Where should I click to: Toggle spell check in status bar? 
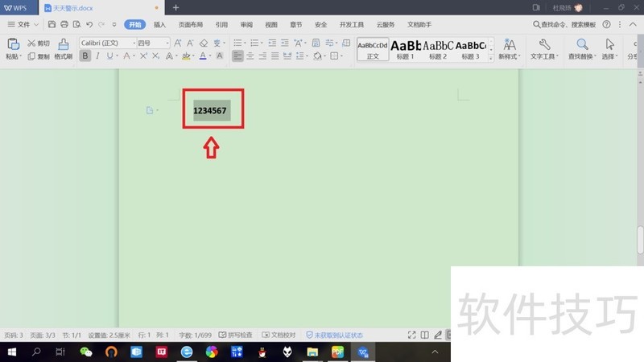tap(235, 335)
